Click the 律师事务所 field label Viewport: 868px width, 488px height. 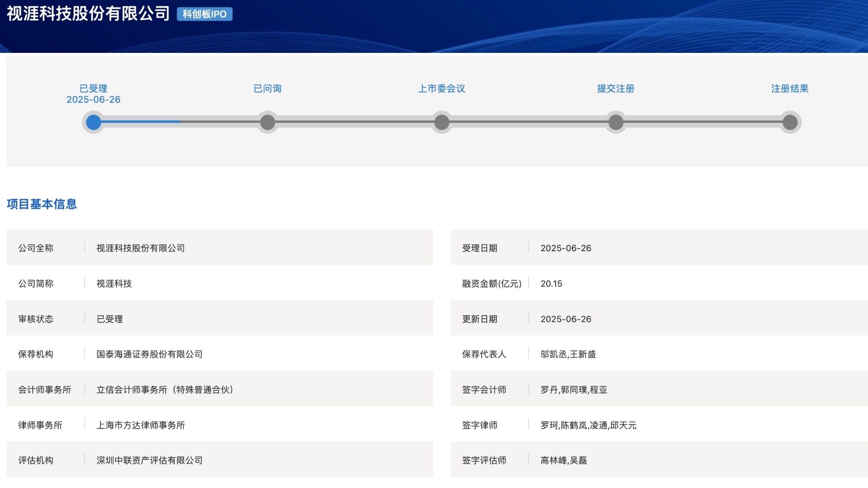point(40,425)
